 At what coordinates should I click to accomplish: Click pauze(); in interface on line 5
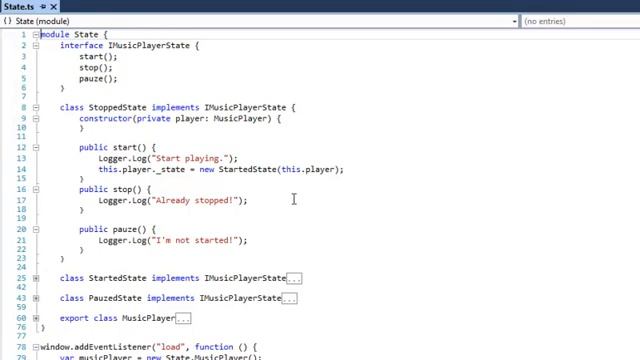[x=98, y=79]
